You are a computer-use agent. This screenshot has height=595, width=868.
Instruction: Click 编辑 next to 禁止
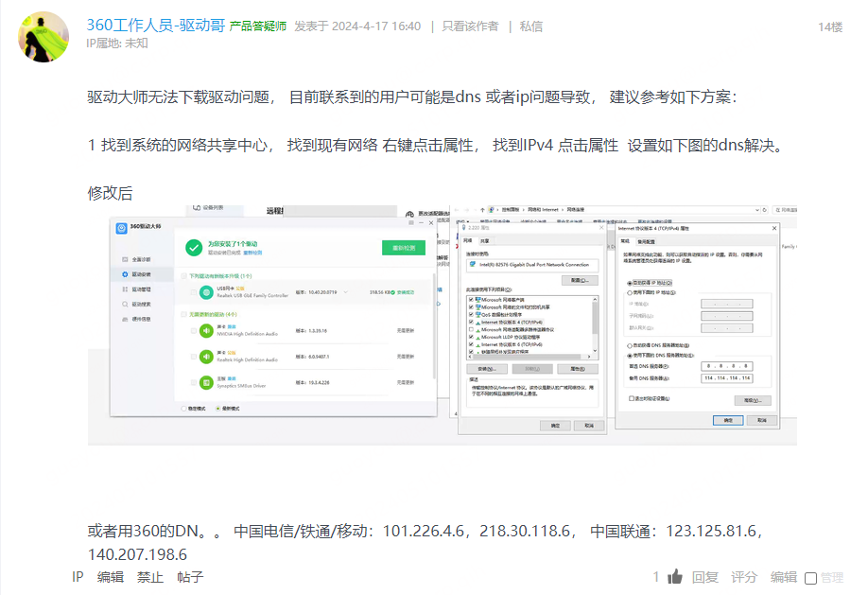tap(111, 577)
